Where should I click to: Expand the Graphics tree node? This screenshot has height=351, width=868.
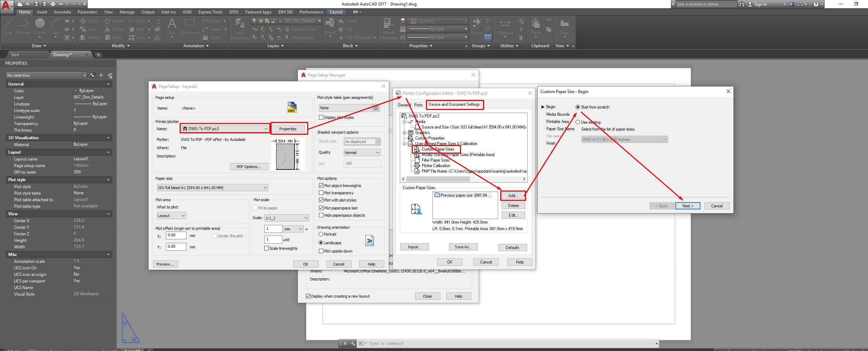coord(405,133)
